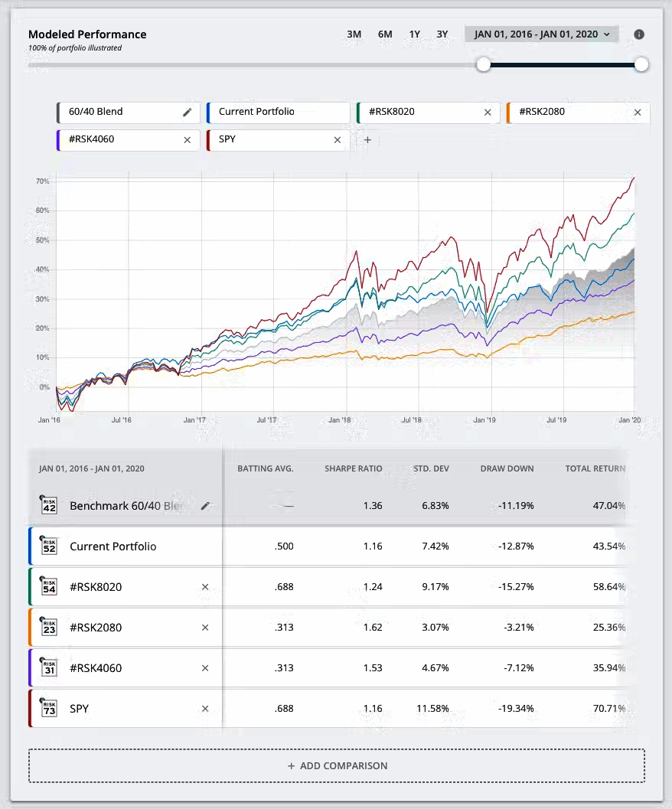Select the 1Y time range
This screenshot has height=809, width=672.
pyautogui.click(x=415, y=34)
